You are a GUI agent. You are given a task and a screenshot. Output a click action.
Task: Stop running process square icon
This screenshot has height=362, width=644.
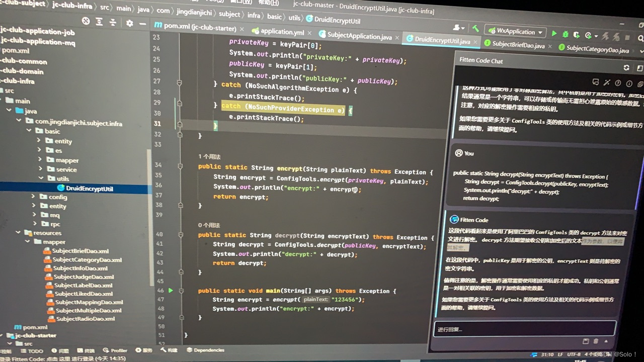pos(627,38)
